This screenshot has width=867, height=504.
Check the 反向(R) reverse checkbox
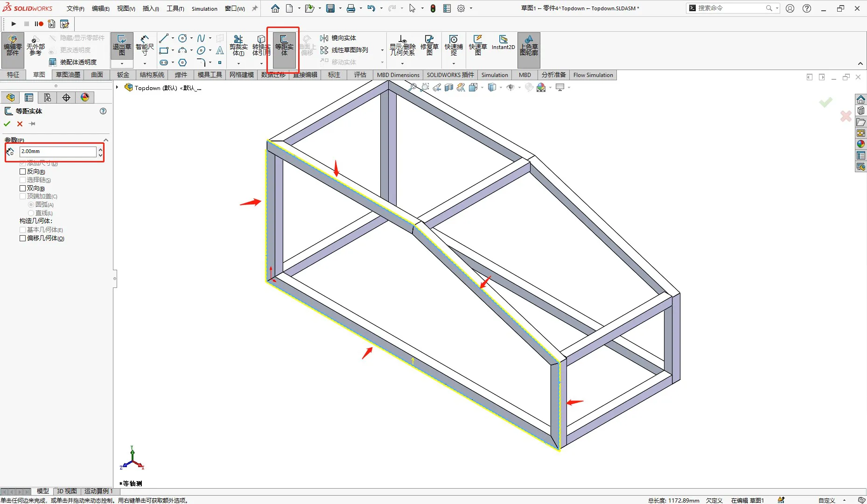click(x=22, y=172)
